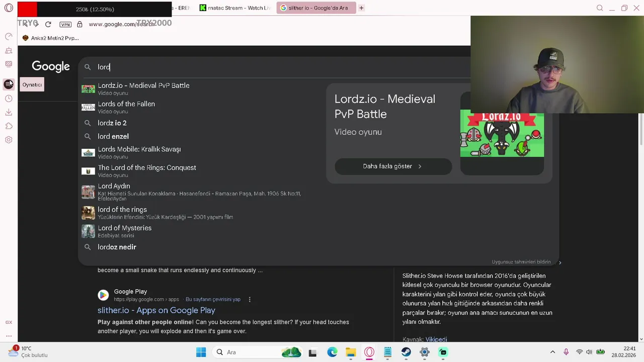Click arrow beside Uygunsuz tahminleri bildirin
Viewport: 644px width, 362px height.
(560, 262)
